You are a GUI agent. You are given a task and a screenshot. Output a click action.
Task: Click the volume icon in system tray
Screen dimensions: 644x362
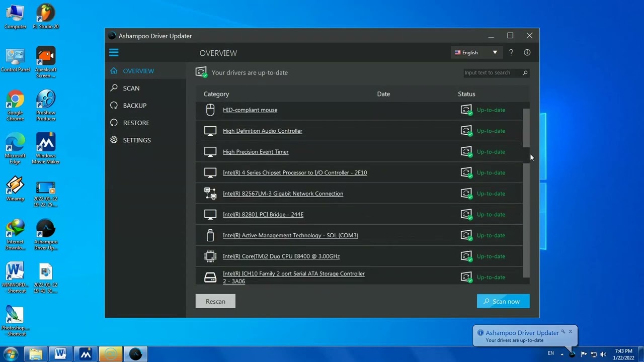[603, 354]
